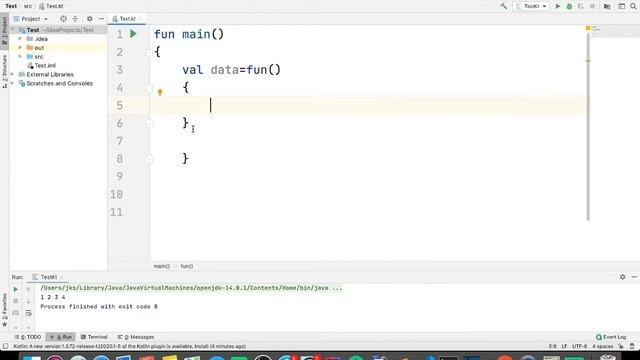Debug TestKt with the green bug icon
Viewport: 640px width, 360px height.
[x=569, y=6]
